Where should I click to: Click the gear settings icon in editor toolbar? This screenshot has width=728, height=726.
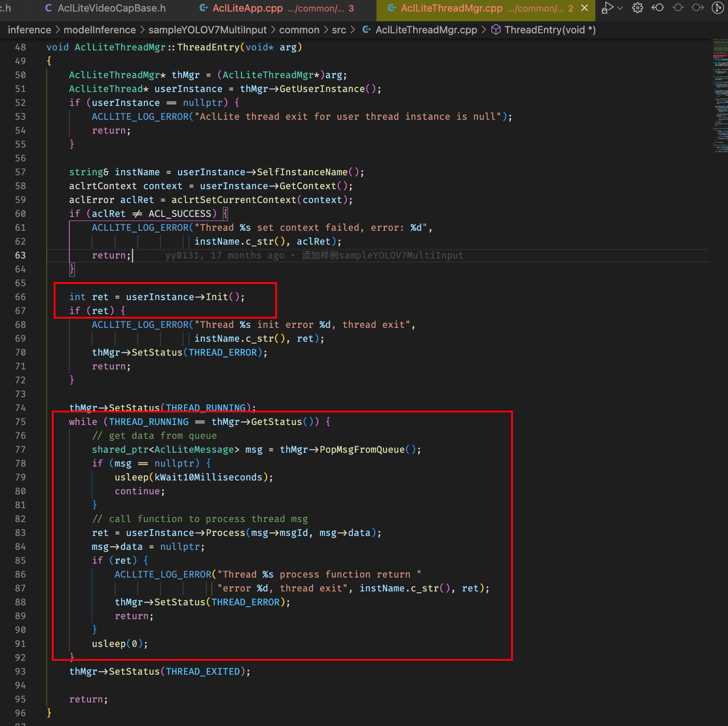tap(638, 8)
